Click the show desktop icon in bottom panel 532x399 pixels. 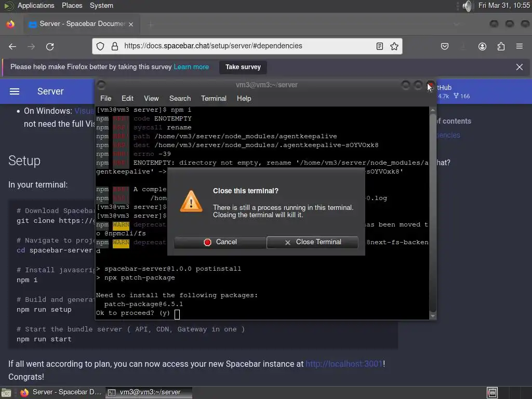pos(6,393)
